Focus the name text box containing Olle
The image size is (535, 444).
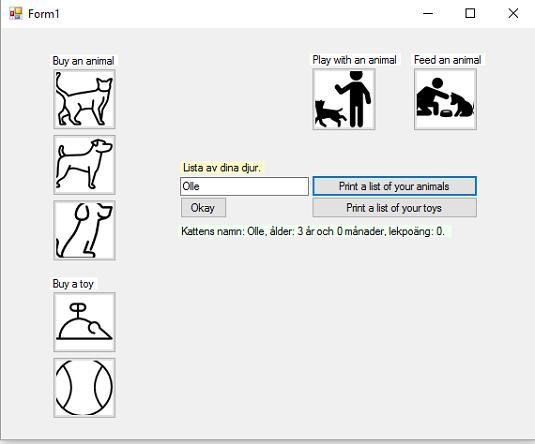click(x=244, y=186)
